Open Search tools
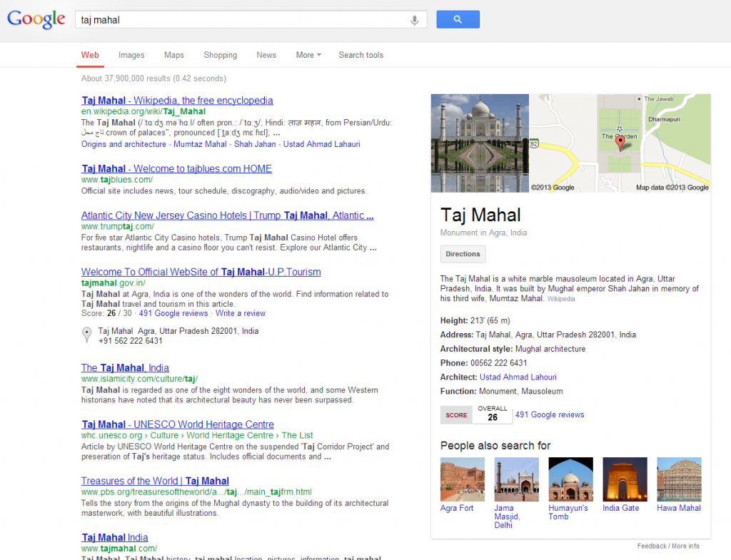 361,55
